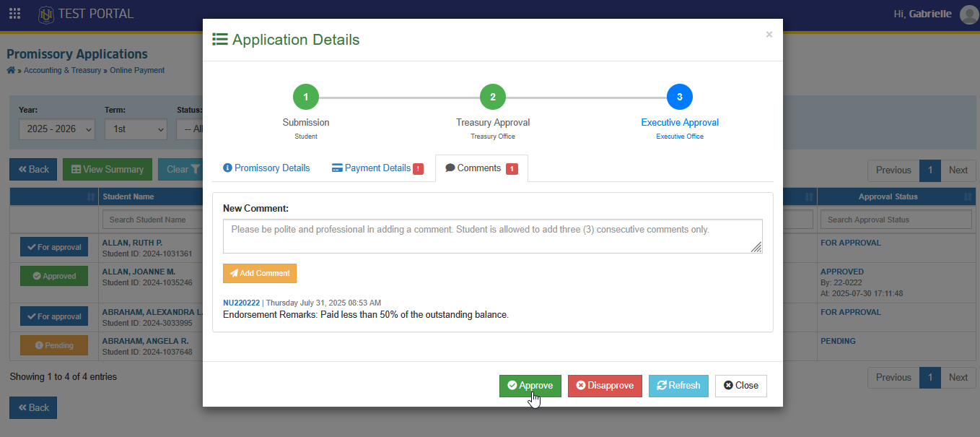Viewport: 980px width, 437px height.
Task: Select the Comments tab
Action: coord(481,168)
